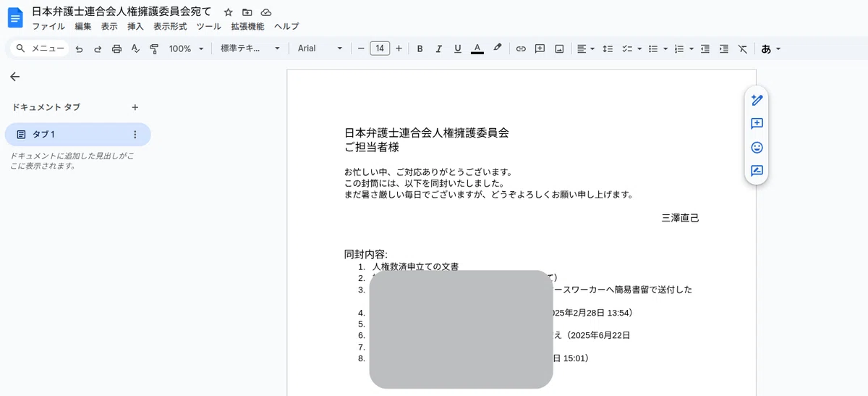Click the bulleted list icon
Viewport: 868px width, 396px height.
[x=653, y=49]
